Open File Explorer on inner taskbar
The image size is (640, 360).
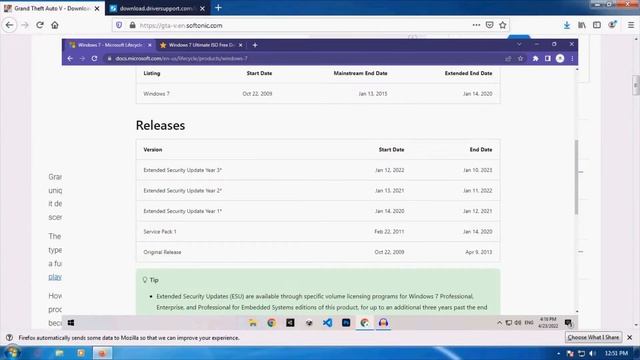click(x=253, y=323)
